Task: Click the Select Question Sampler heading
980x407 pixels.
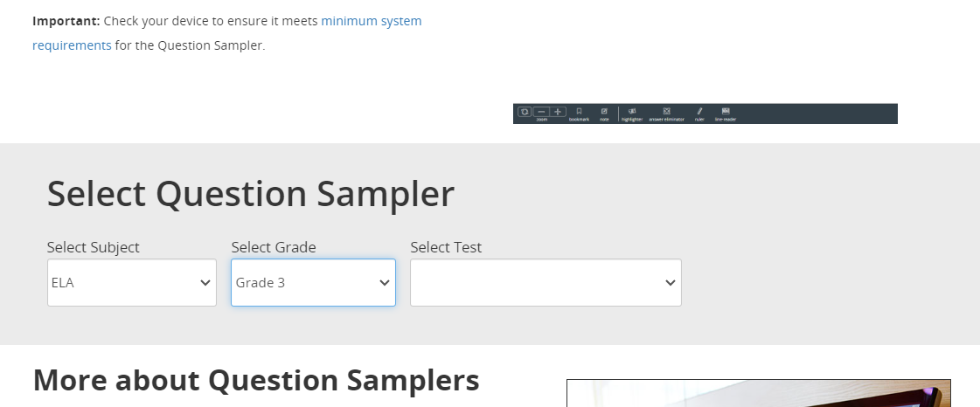Action: 251,194
